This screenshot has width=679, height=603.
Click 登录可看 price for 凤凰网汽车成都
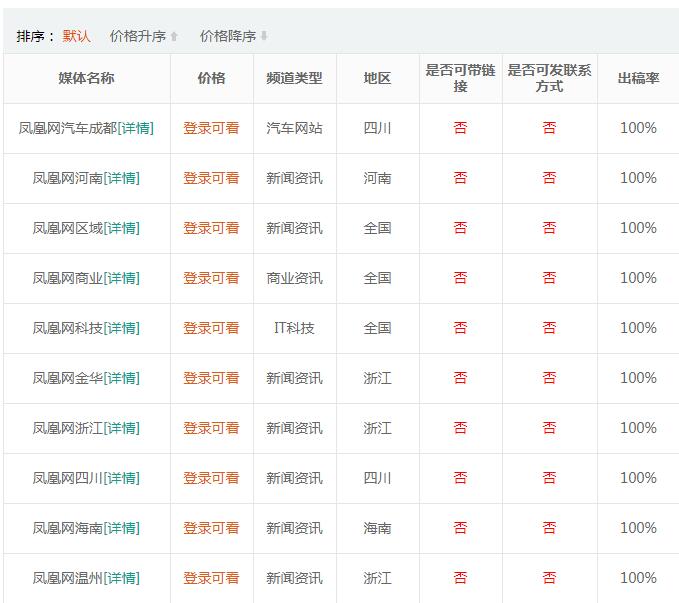[x=211, y=128]
